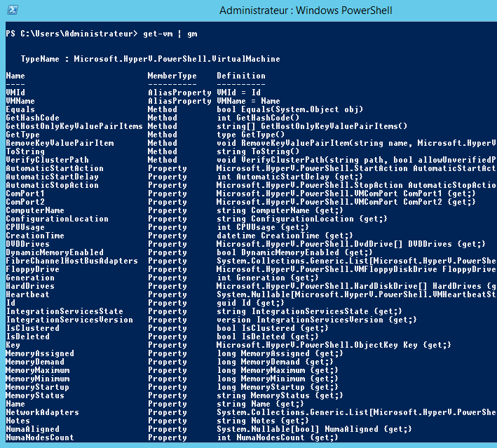This screenshot has width=497, height=448.
Task: Click the ComPort2 property name
Action: coord(25,202)
